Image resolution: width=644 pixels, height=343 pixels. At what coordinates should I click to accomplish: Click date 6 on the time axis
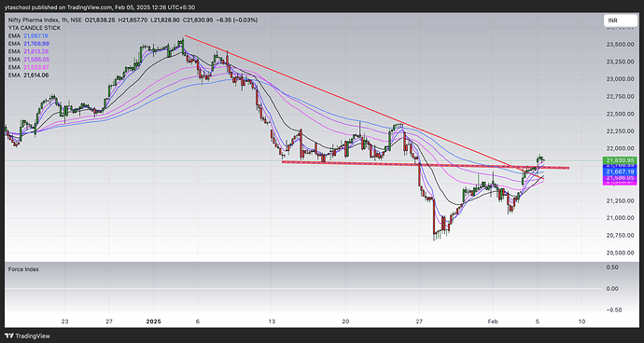[198, 321]
